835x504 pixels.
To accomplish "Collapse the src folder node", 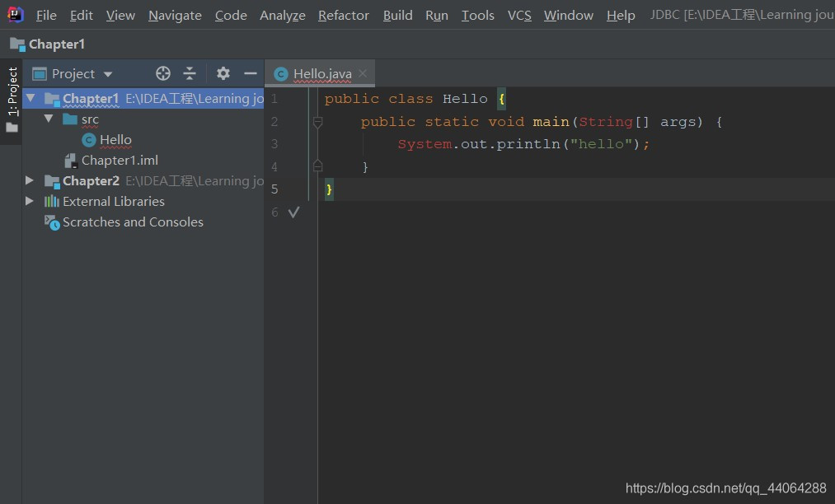I will (x=49, y=119).
